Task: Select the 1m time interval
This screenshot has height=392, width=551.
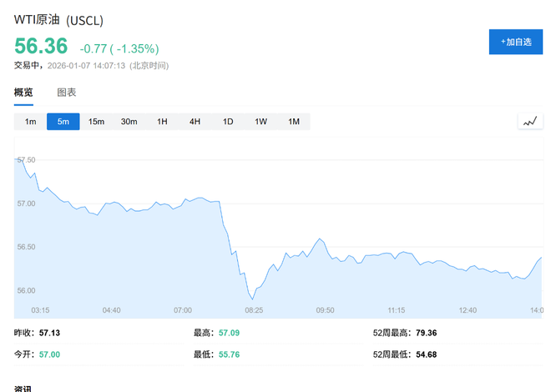Action: point(30,122)
